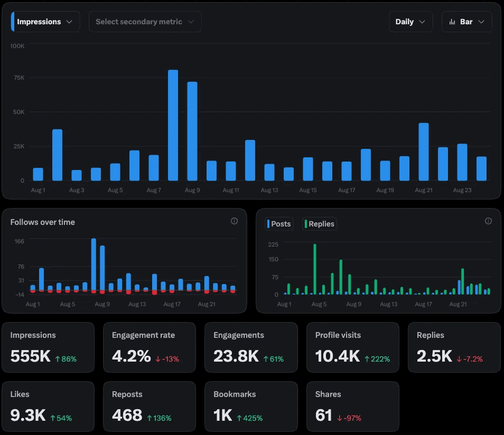The image size is (504, 435).
Task: Click info icon on Posts and Replies chart
Action: tap(488, 221)
